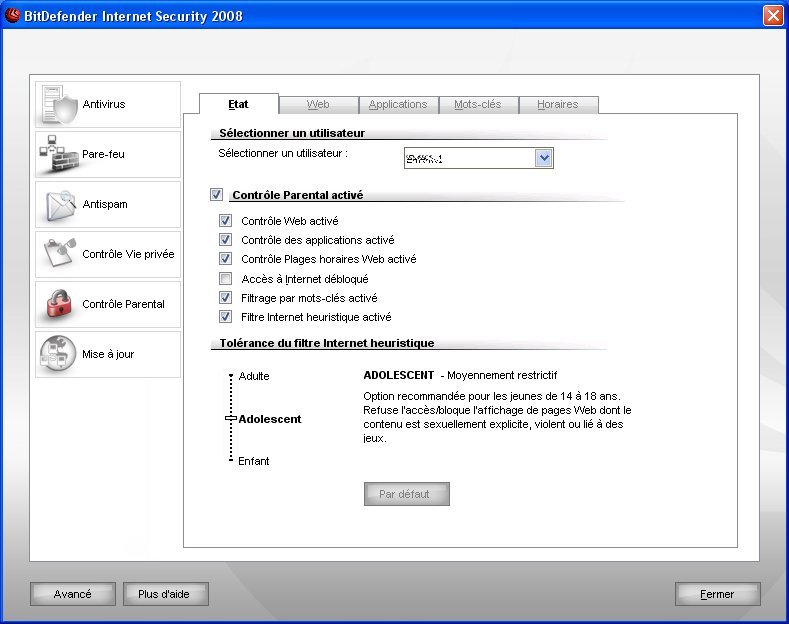Screen dimensions: 789x624
Task: Click the Contrôle Parental sidebar label
Action: click(x=123, y=304)
